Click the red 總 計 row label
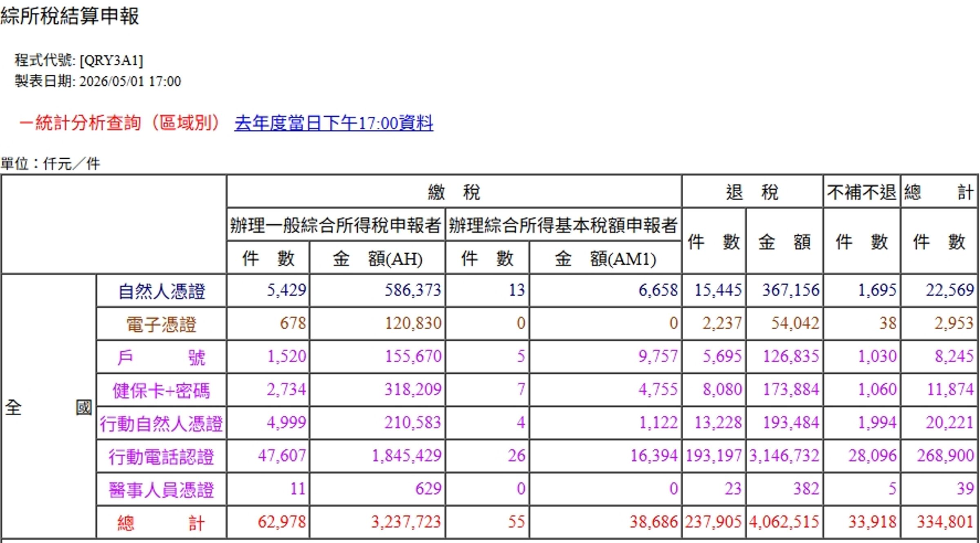 point(161,523)
